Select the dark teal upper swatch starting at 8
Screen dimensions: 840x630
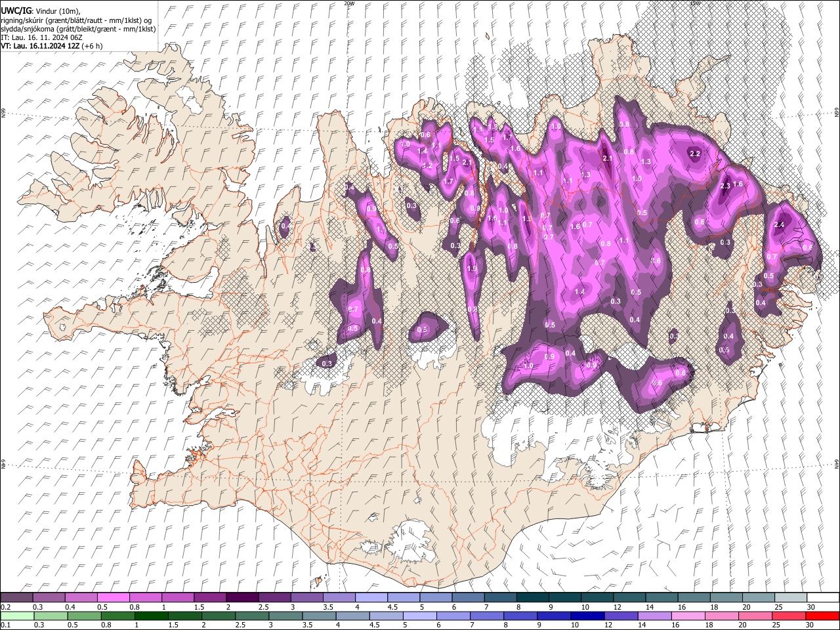click(x=532, y=597)
